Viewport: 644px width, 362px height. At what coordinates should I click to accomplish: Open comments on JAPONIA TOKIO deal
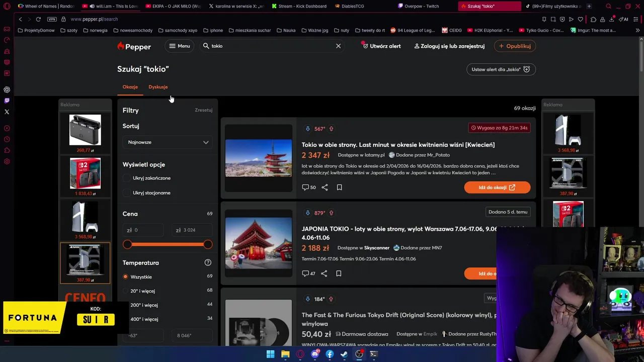[x=308, y=274]
